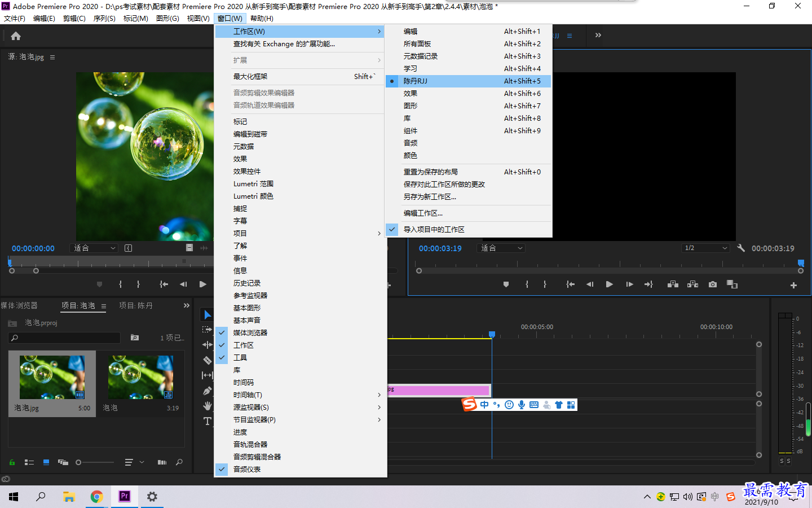Toggle checked 工作区 entry below 媒体浏览器
The width and height of the screenshot is (812, 508).
[301, 345]
